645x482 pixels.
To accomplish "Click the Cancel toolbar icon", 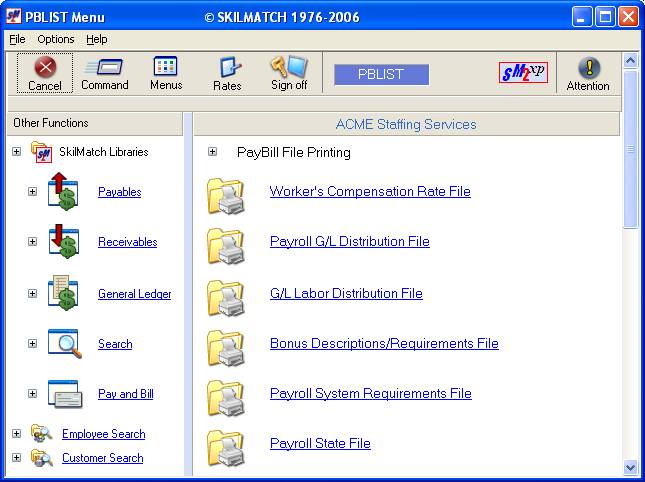I will tap(45, 68).
